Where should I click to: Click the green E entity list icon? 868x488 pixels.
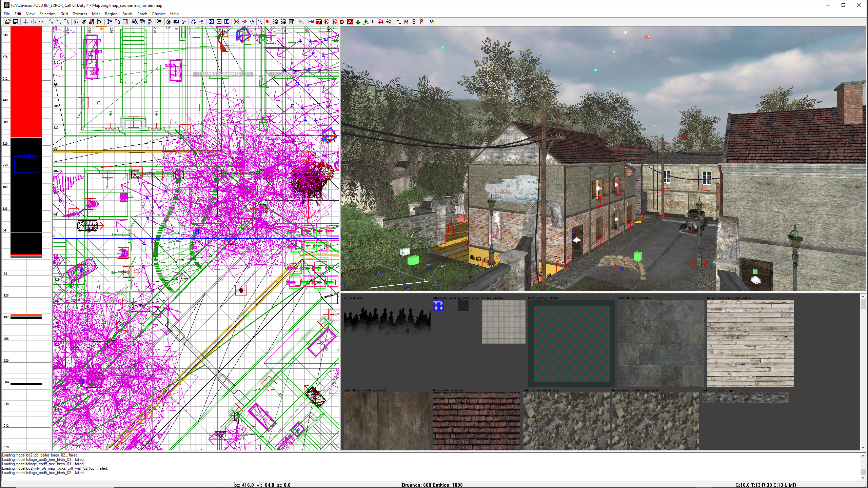(311, 22)
